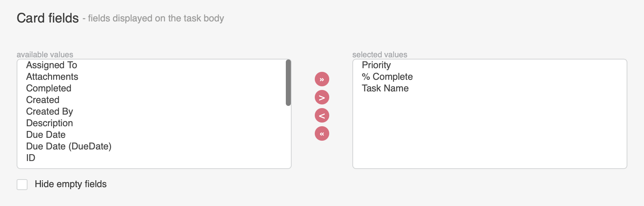The image size is (644, 206).
Task: Toggle the Hide empty fields checkbox
Action: 22,184
